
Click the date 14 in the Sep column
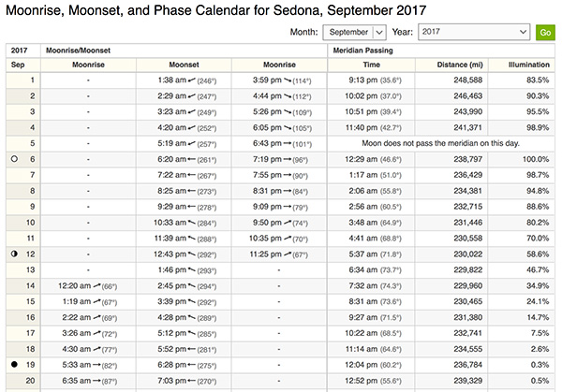[30, 285]
